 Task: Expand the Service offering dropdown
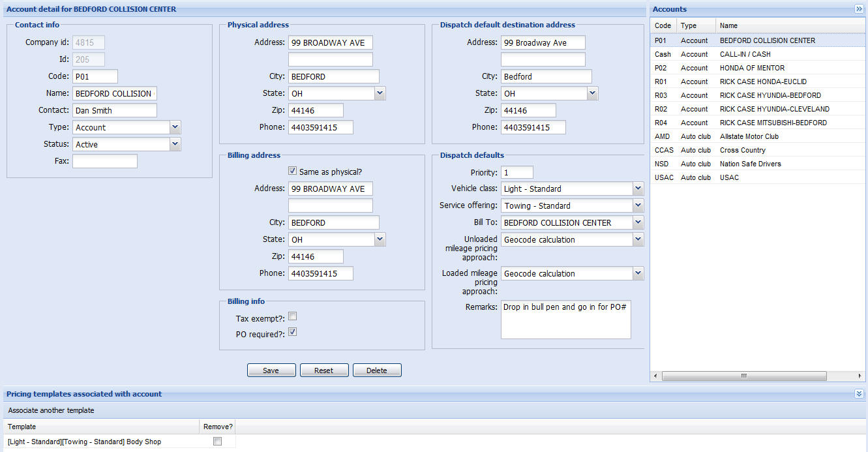click(x=638, y=205)
